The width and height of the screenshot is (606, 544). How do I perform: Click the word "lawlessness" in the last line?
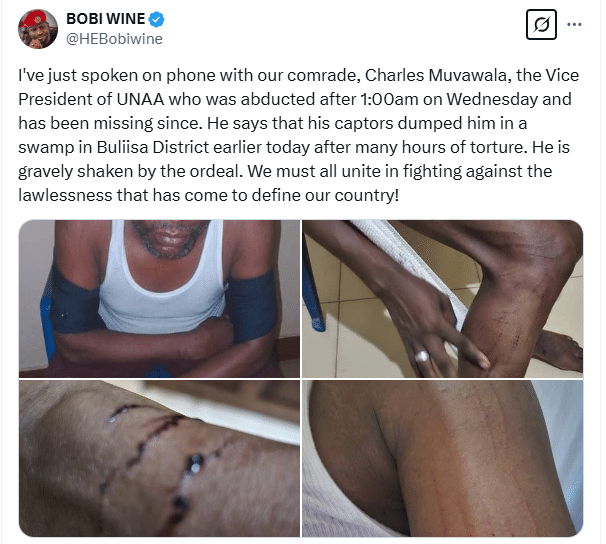click(x=65, y=195)
